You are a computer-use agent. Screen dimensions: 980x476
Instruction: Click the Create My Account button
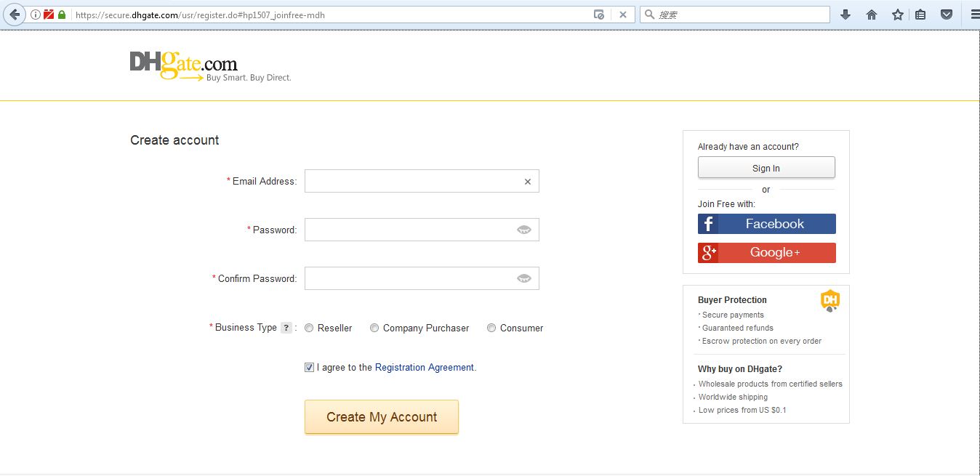point(381,416)
